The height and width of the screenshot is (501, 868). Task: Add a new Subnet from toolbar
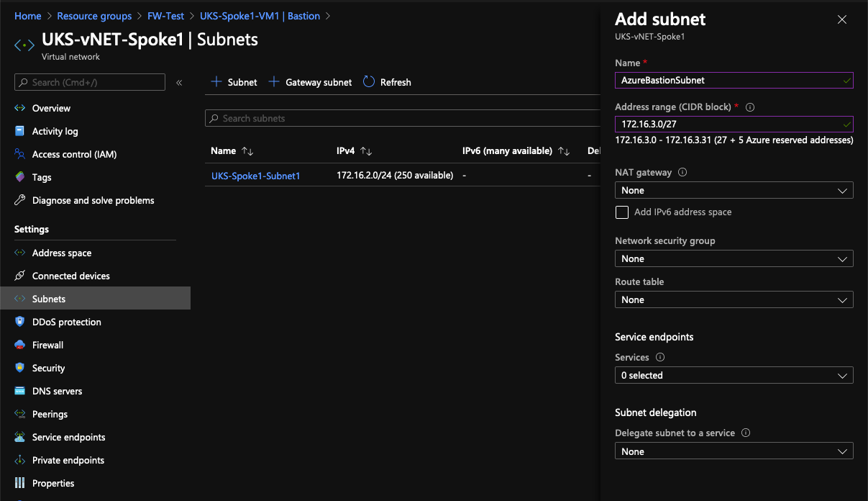point(234,82)
